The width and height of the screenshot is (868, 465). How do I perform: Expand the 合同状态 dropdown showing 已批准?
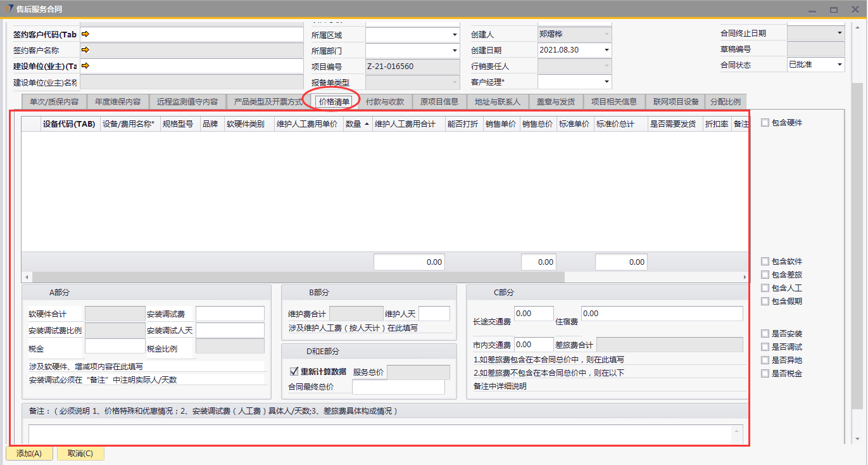840,65
